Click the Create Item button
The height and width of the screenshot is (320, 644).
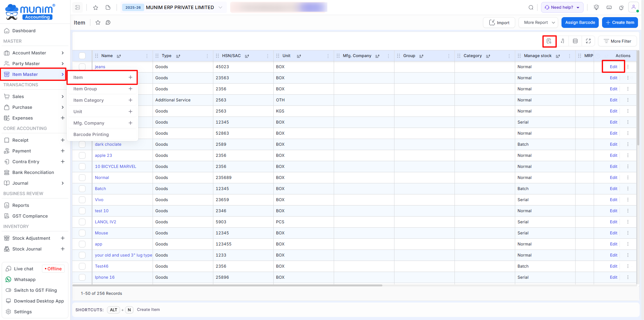click(620, 22)
